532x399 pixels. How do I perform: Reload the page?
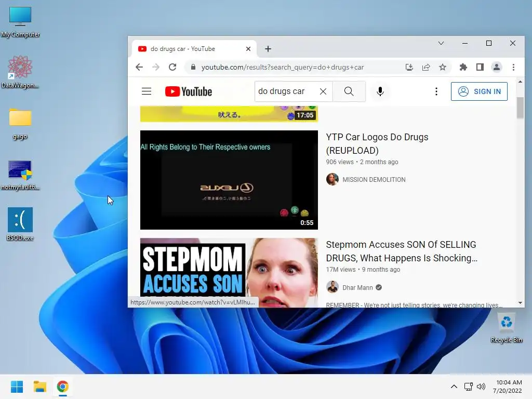pos(172,67)
